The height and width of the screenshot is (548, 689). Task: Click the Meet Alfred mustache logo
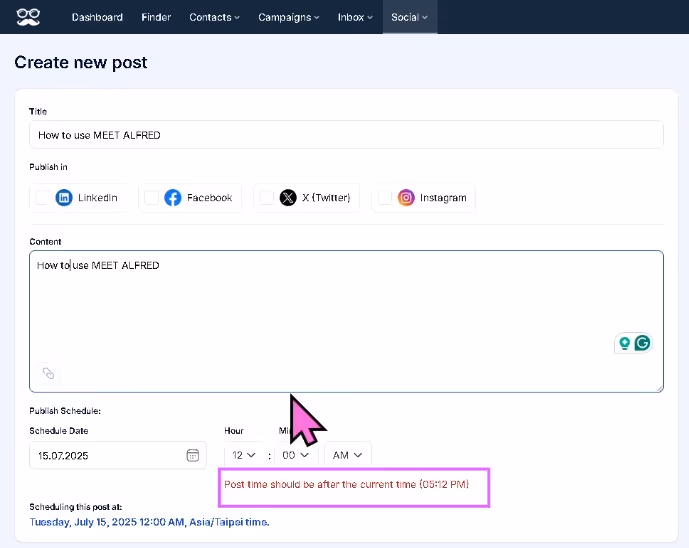28,17
